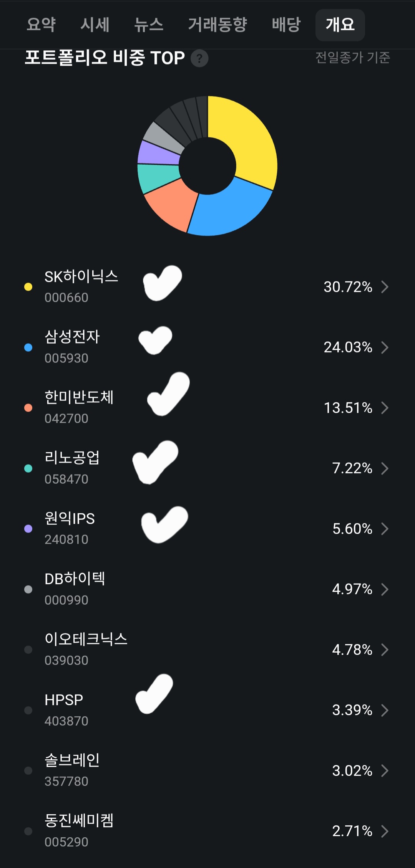Expand details arrow beside 2.71%
This screenshot has width=415, height=868.
click(x=385, y=831)
